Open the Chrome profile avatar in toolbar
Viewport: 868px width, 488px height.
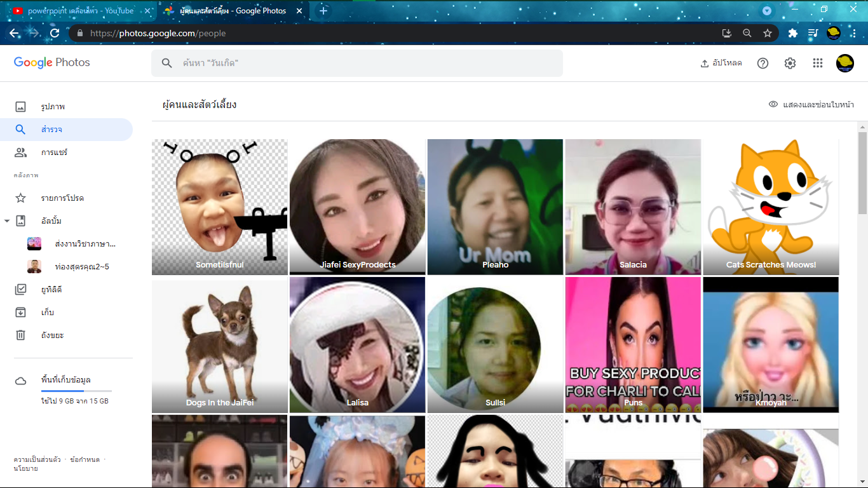(x=834, y=33)
